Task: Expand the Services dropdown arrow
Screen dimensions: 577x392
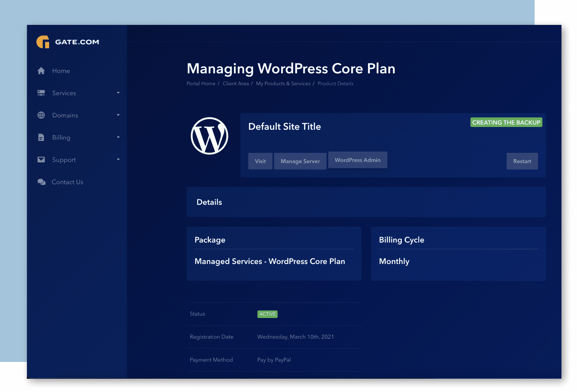Action: pos(118,93)
